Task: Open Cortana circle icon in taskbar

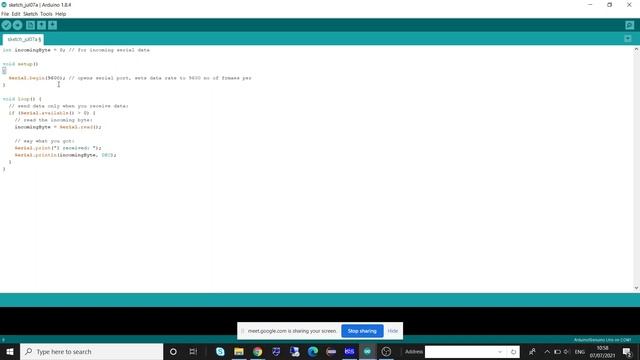Action: (173, 351)
